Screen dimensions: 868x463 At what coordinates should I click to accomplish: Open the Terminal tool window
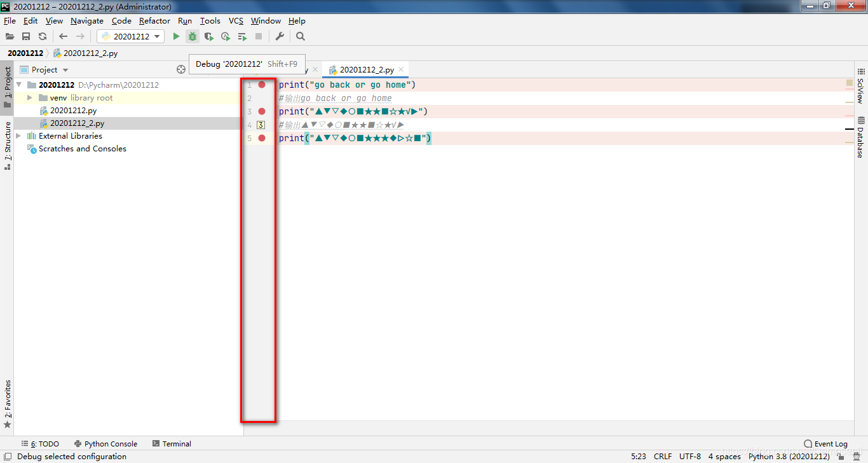172,444
